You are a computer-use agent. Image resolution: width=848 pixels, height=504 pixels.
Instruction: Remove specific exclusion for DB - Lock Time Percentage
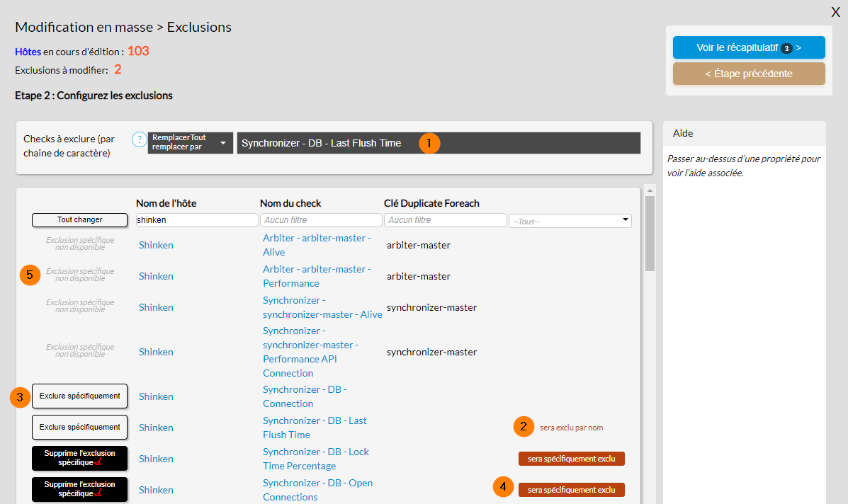79,459
